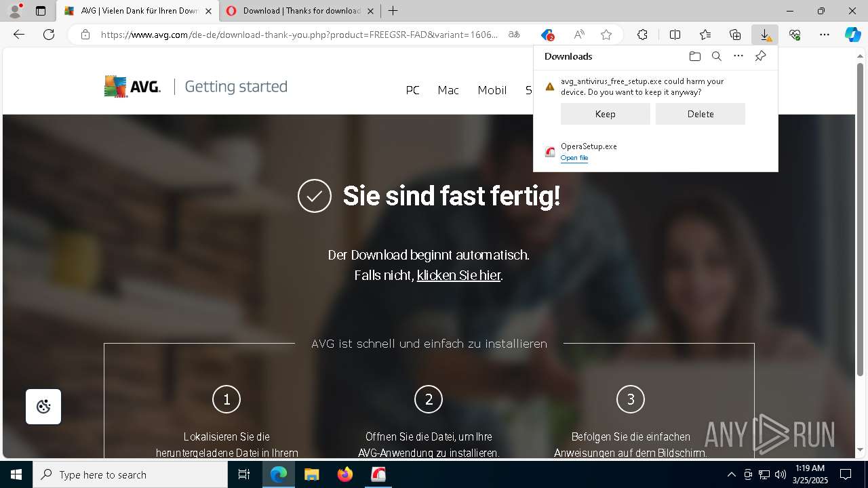Click the AVG logo

(132, 87)
